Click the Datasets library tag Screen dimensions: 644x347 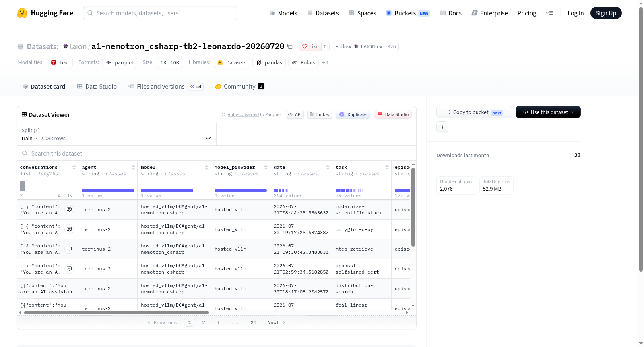point(232,62)
